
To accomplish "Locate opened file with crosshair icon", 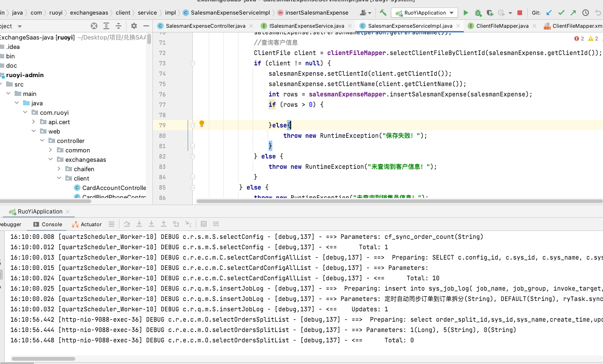I will (x=94, y=26).
